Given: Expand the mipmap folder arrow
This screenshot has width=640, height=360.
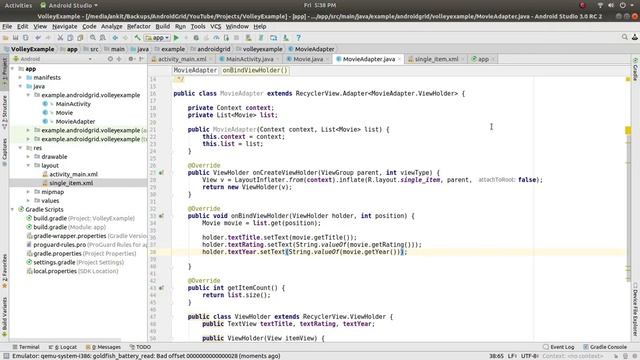Looking at the screenshot, I should (28, 192).
